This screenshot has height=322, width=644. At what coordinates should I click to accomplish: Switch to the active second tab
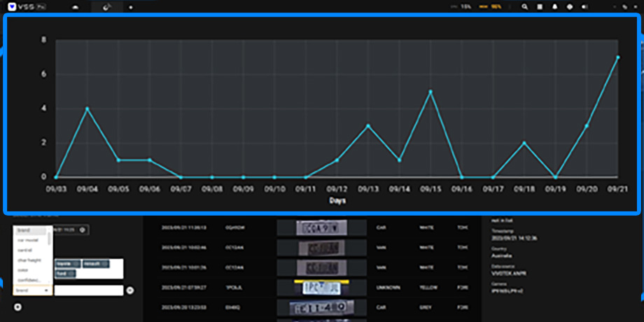coord(106,6)
